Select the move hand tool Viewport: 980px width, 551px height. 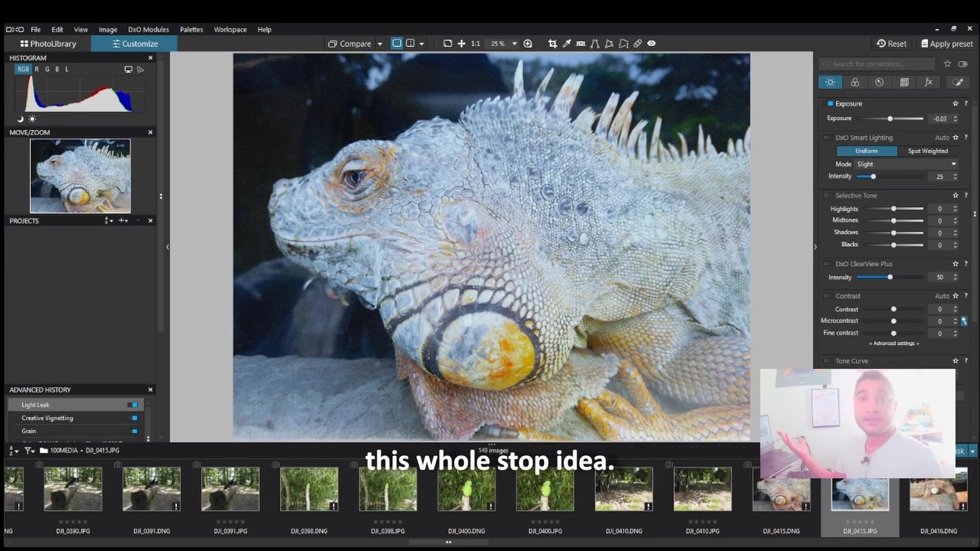tap(462, 43)
